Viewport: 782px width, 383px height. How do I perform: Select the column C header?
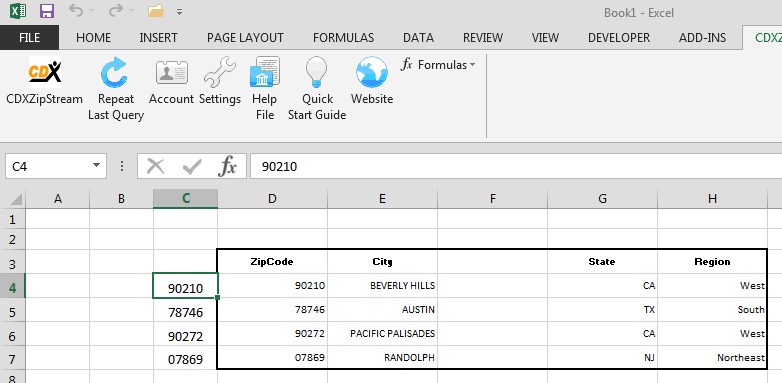click(x=186, y=198)
